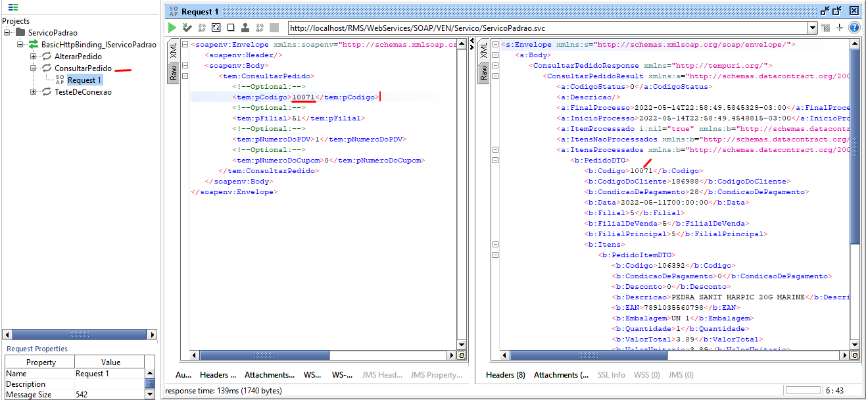The image size is (868, 400).
Task: Open response Attachments tab
Action: tap(561, 375)
